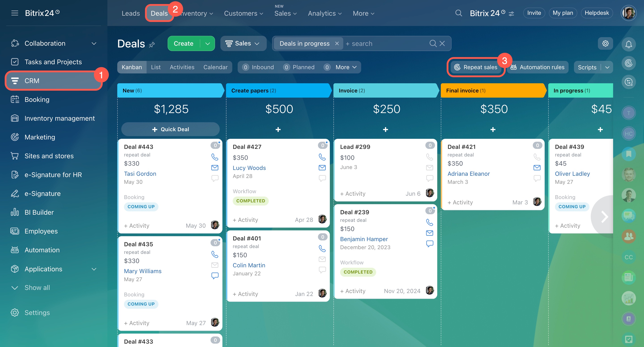Click chat icon on Deal #239 card
The width and height of the screenshot is (644, 347).
tap(429, 243)
